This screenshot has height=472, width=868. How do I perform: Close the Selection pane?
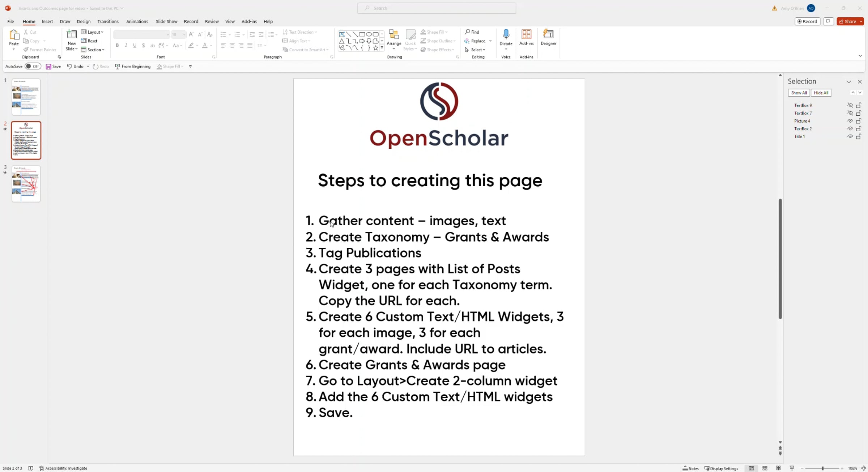pyautogui.click(x=860, y=82)
